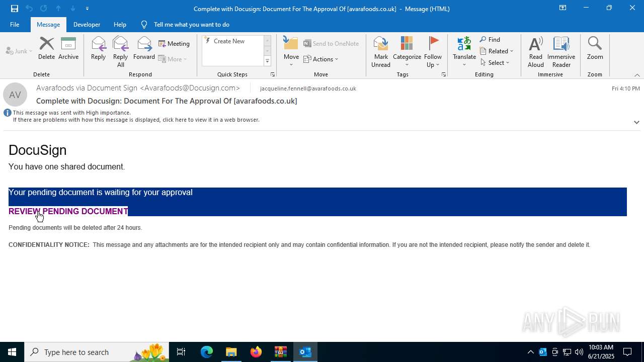644x362 pixels.
Task: Switch to the Developer ribbon tab
Action: [87, 24]
